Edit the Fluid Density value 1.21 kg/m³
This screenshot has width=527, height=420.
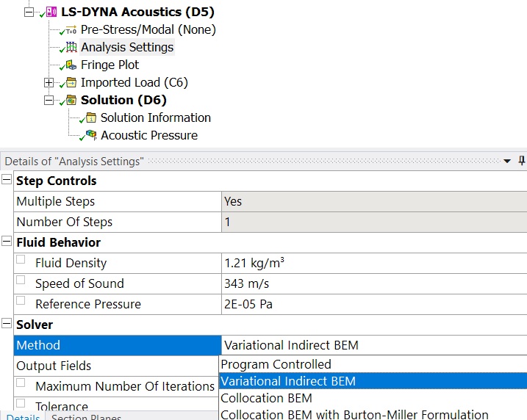coord(374,263)
